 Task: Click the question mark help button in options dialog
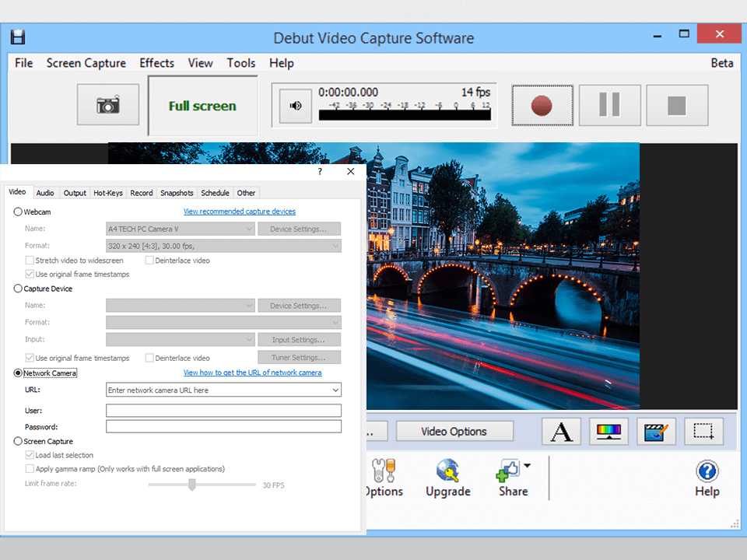(x=320, y=171)
